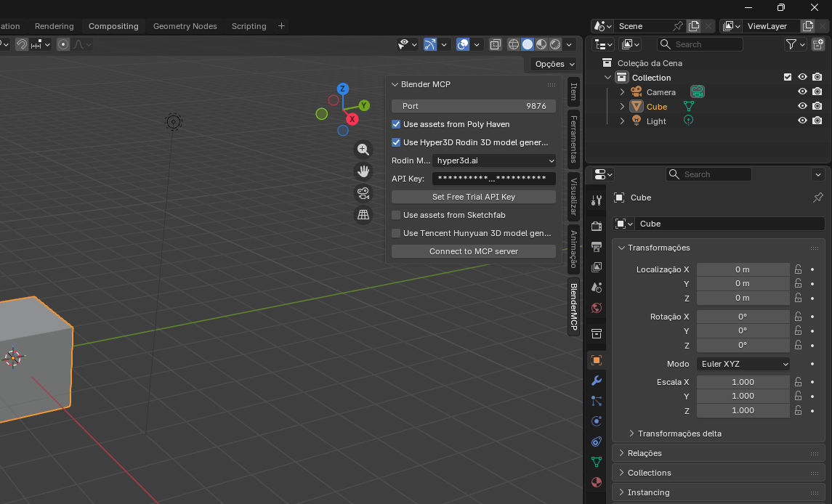The width and height of the screenshot is (832, 504).
Task: Click the viewport pan hand icon
Action: point(363,171)
